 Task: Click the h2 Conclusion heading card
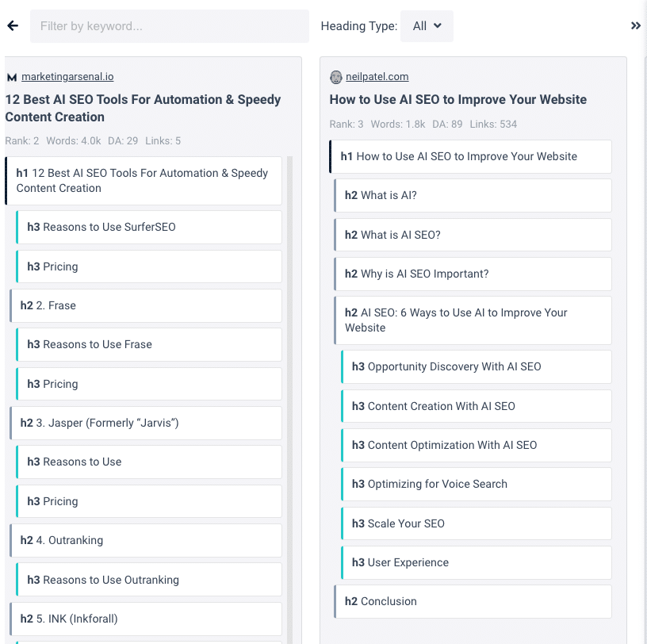[x=473, y=601]
